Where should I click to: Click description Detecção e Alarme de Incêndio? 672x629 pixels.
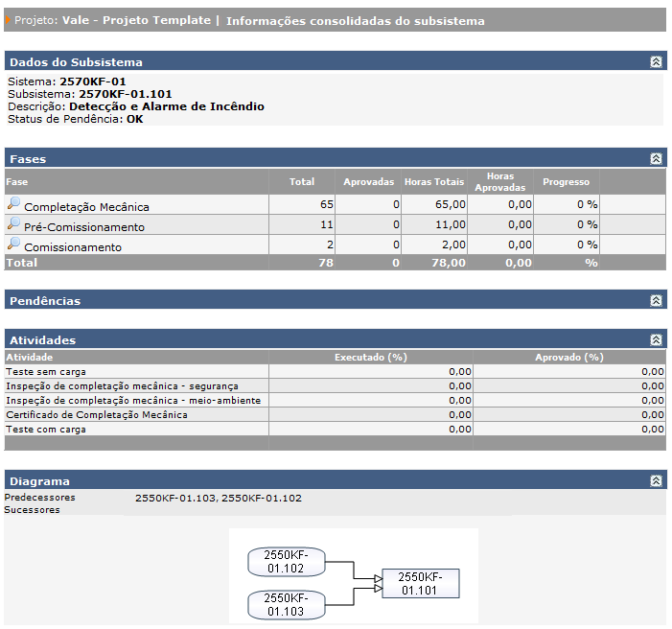click(167, 106)
